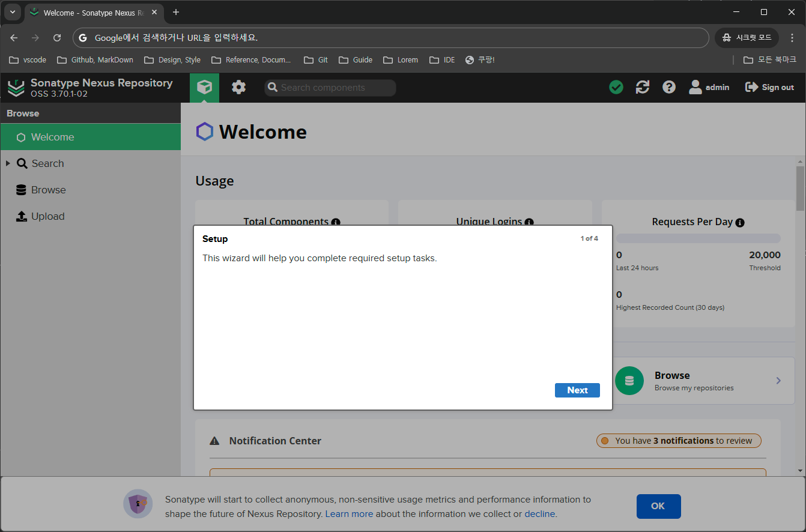Open the Reference, Docum... bookmark folder
The image size is (806, 532).
pyautogui.click(x=251, y=60)
